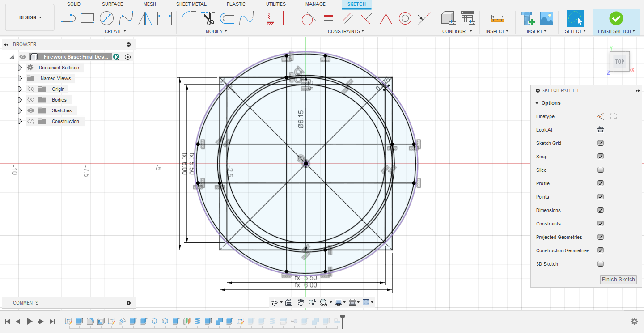Click the Rectangle sketch tool

click(87, 17)
